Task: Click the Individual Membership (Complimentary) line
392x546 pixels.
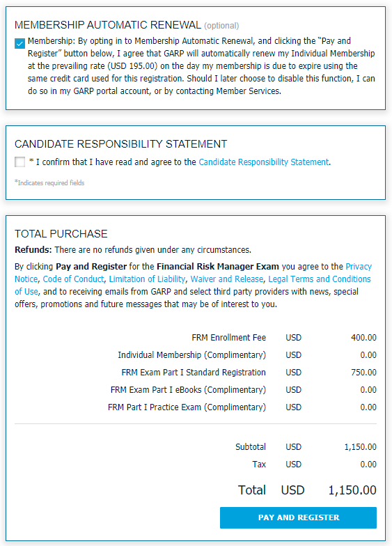Action: [x=247, y=355]
